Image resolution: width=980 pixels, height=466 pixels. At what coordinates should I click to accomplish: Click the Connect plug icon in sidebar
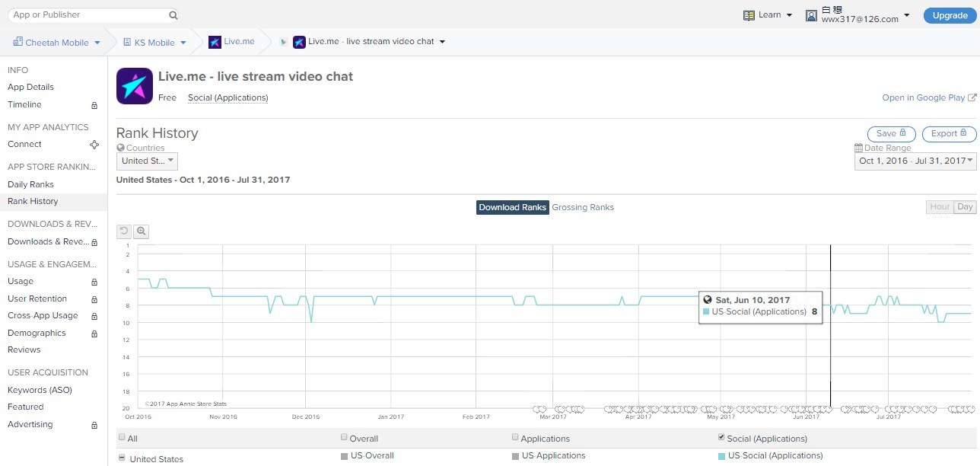click(94, 145)
